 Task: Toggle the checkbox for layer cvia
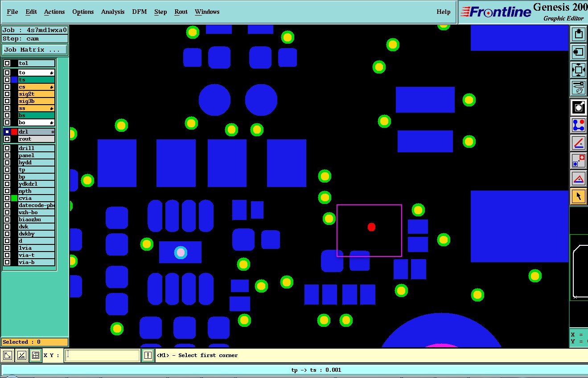pos(7,198)
